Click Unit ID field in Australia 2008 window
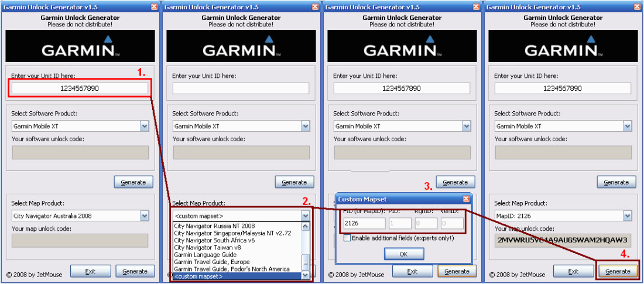 (x=80, y=88)
